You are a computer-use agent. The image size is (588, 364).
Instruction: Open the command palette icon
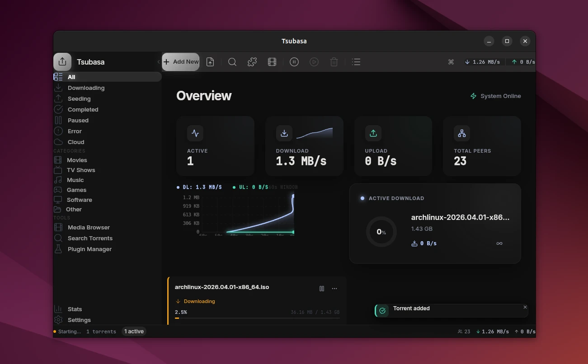451,62
